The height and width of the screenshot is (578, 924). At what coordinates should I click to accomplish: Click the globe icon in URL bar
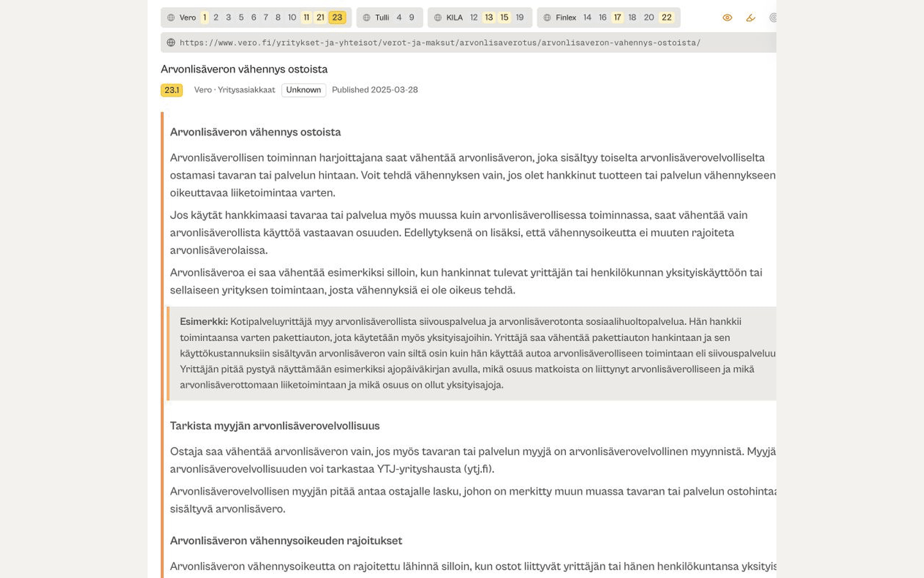click(x=171, y=42)
